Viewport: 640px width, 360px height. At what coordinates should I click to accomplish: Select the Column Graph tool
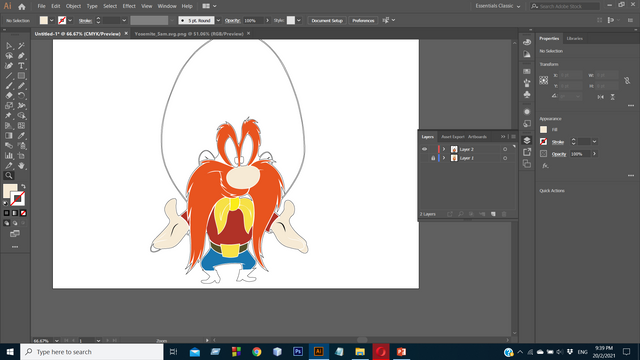[x=9, y=156]
